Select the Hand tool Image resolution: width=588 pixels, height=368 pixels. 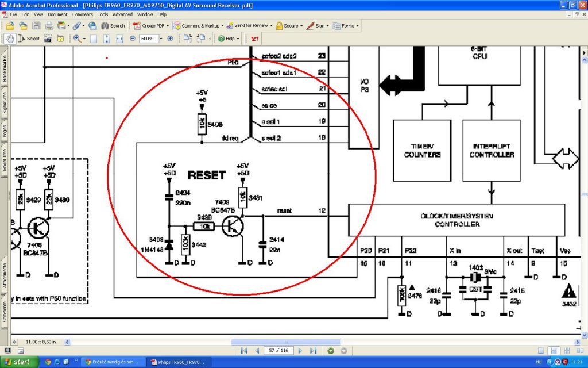pos(10,39)
